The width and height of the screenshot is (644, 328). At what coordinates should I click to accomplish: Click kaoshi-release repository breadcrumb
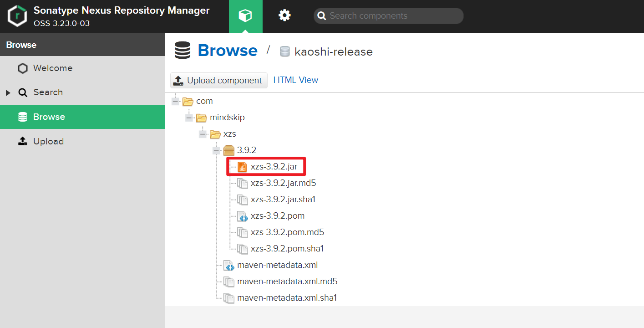pos(334,52)
